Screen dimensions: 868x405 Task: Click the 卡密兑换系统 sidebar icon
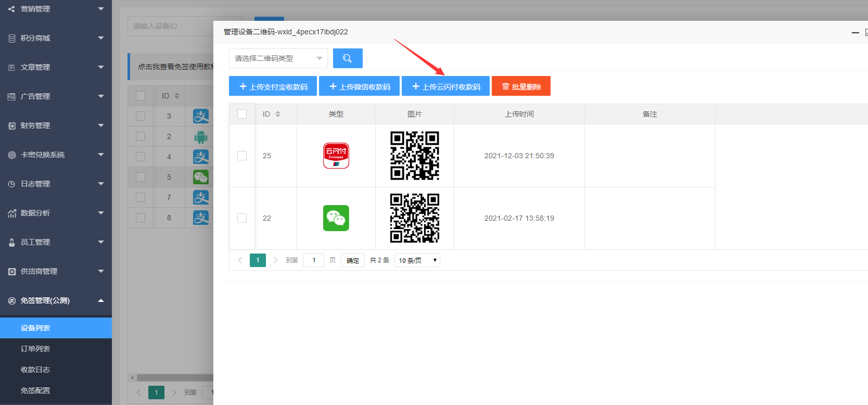coord(11,155)
